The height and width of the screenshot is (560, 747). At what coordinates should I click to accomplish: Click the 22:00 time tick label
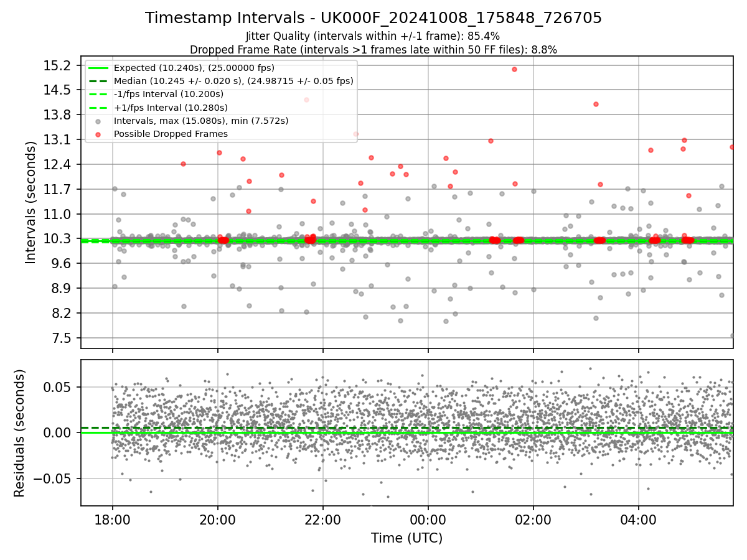323,519
